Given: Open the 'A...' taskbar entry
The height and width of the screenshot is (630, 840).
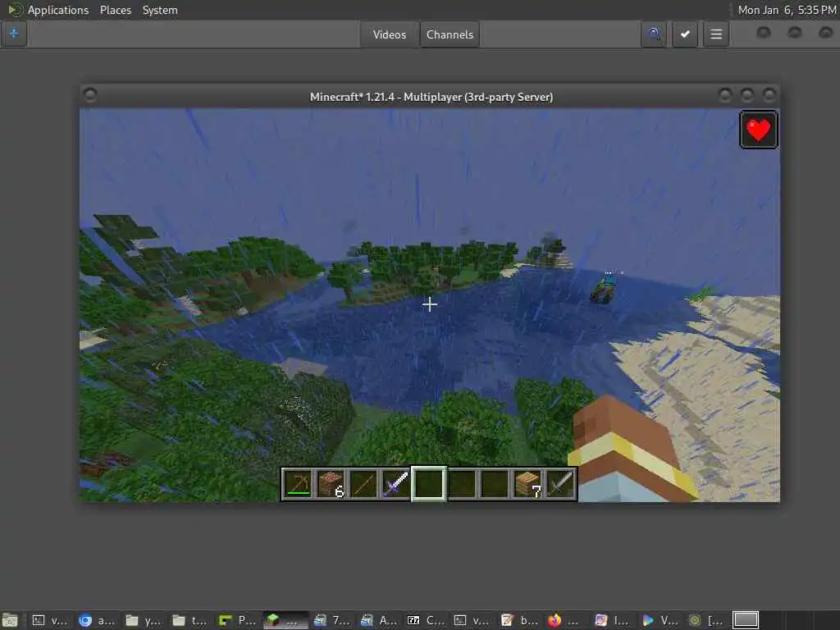Looking at the screenshot, I should [x=379, y=620].
